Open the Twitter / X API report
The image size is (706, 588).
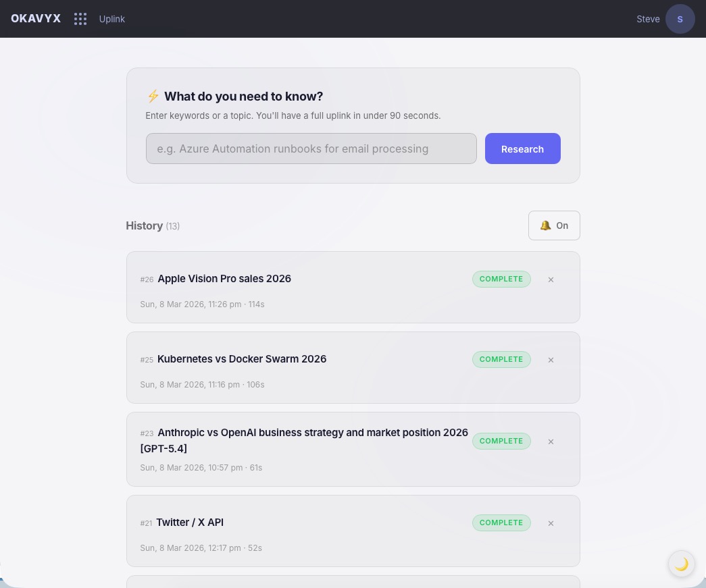pos(190,523)
